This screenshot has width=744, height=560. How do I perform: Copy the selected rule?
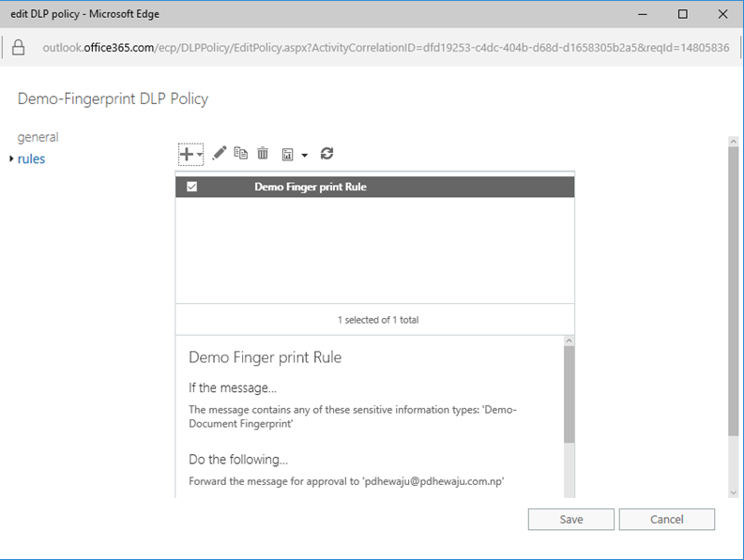[x=241, y=153]
